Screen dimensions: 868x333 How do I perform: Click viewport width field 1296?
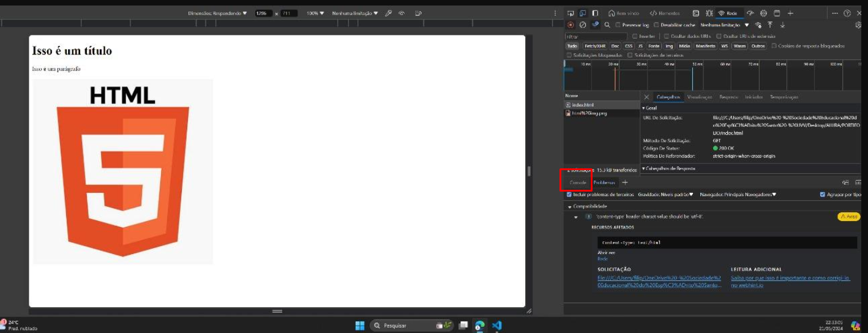pos(264,13)
